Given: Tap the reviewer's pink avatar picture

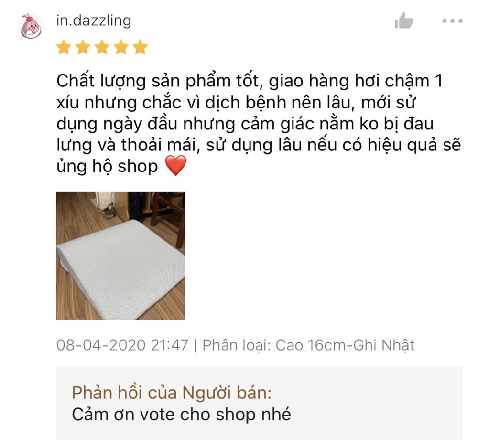Looking at the screenshot, I should (x=31, y=26).
